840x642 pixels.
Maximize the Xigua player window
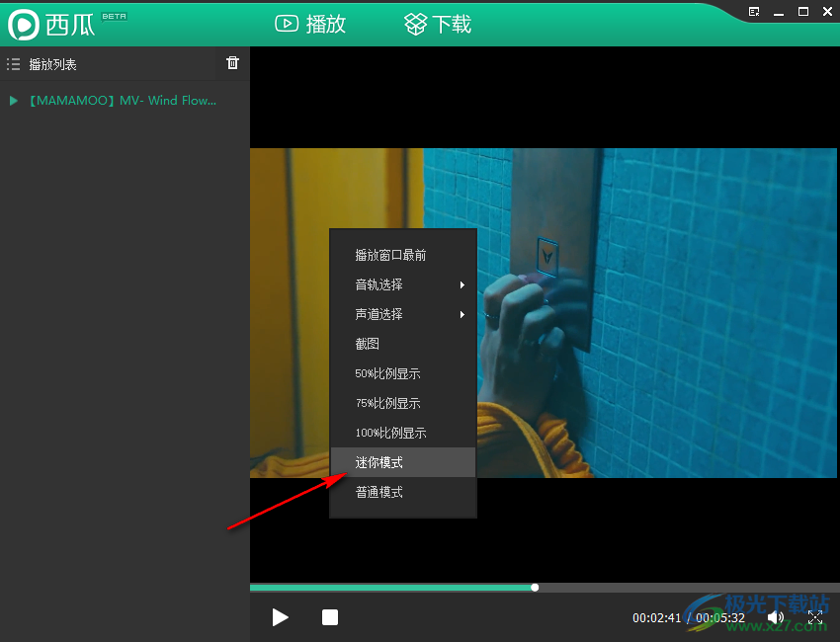(803, 12)
